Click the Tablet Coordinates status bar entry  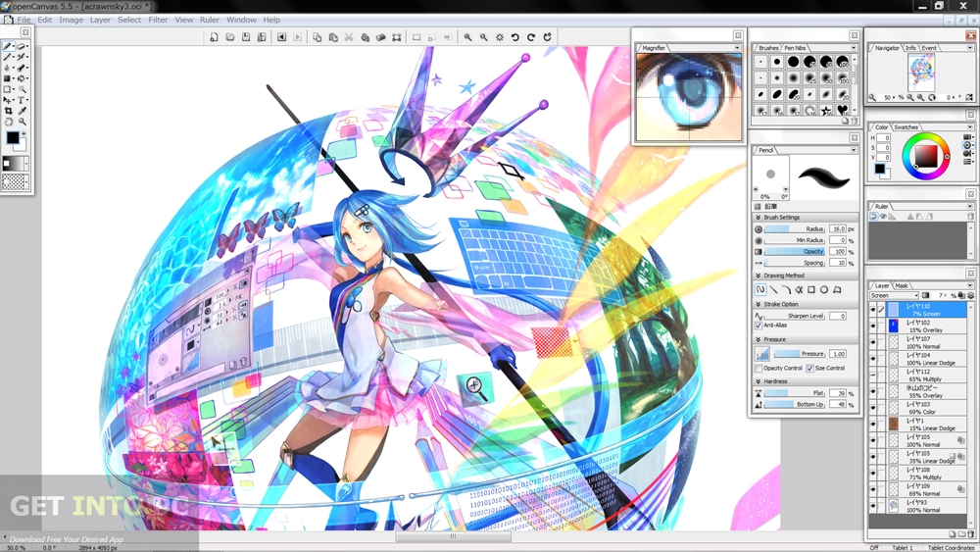click(952, 548)
